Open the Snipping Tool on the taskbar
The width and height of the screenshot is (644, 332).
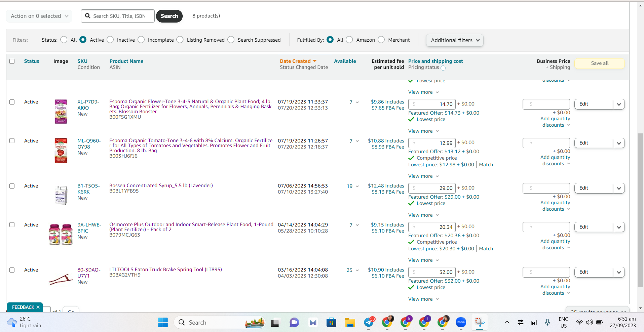point(480,323)
